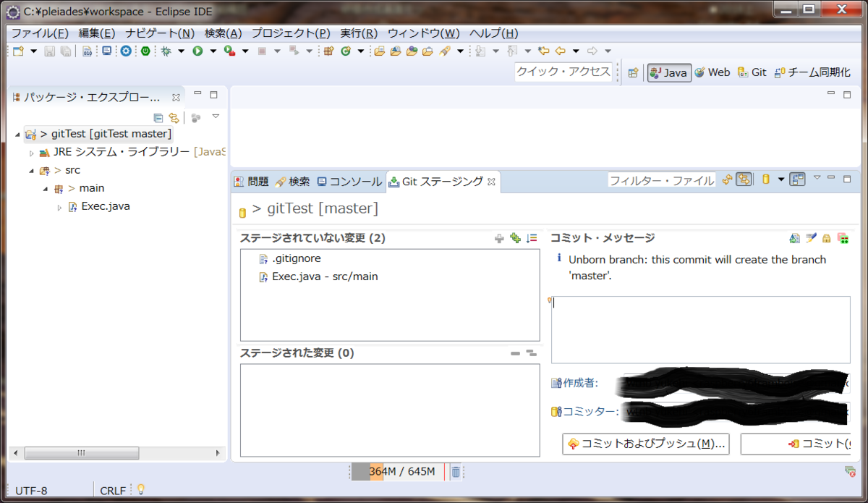Click the Run toolbar icon

[x=197, y=51]
